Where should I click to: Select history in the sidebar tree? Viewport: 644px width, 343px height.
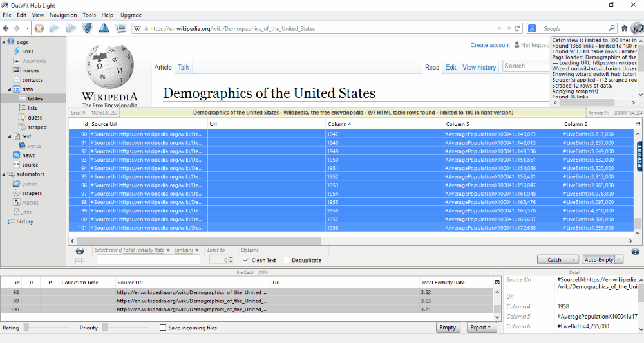[x=24, y=221]
